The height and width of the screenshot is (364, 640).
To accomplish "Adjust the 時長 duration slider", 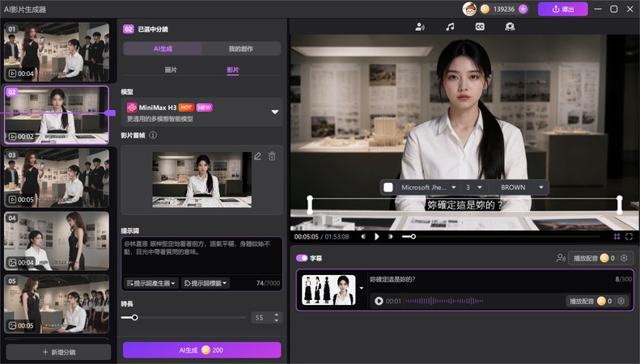I will (184, 317).
